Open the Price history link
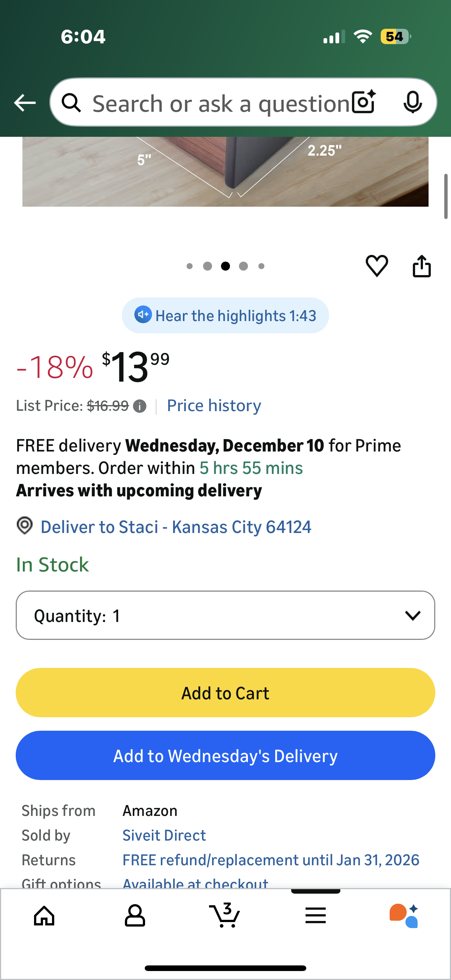 214,406
